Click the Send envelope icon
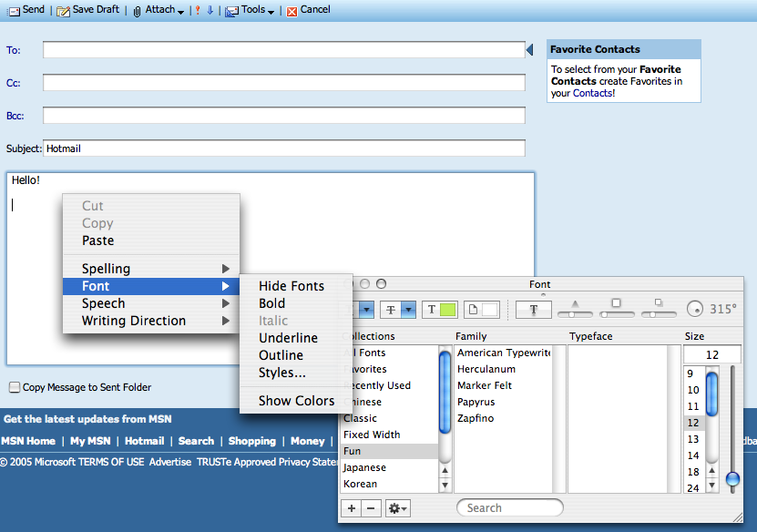757x532 pixels. (14, 11)
